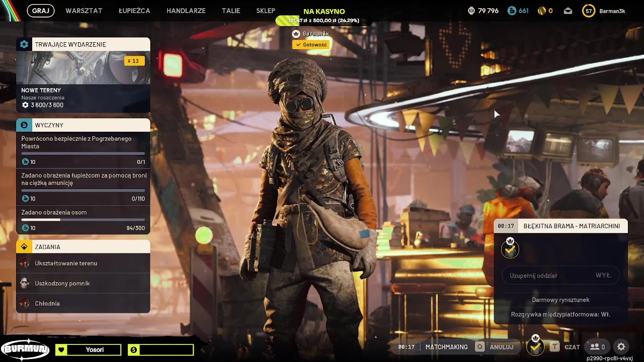Click the MATCHMAKING status label
The image size is (644, 362).
pos(446,347)
